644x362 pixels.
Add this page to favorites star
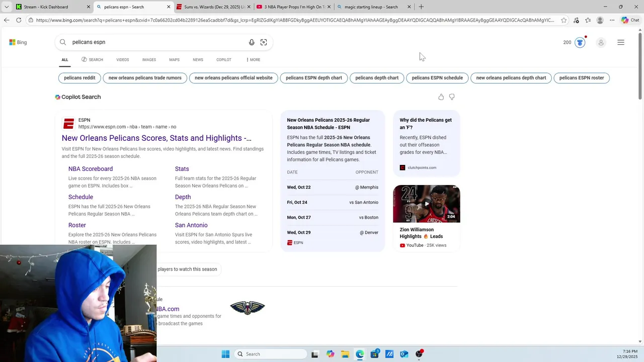[x=564, y=20]
